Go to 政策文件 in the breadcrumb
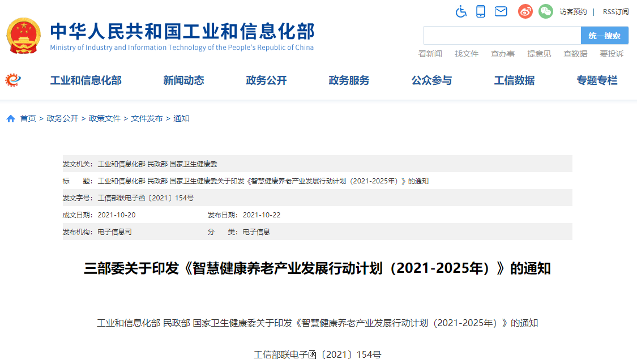 tap(105, 119)
